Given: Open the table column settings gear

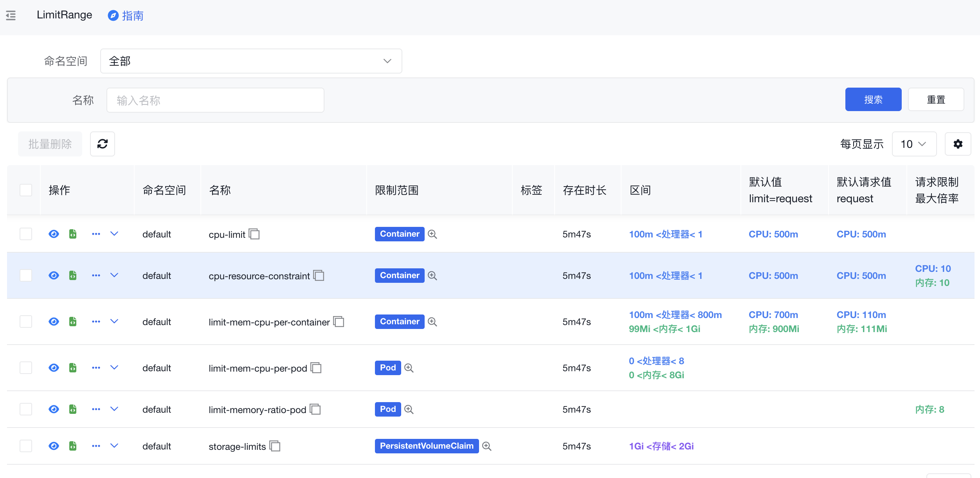Looking at the screenshot, I should tap(958, 144).
